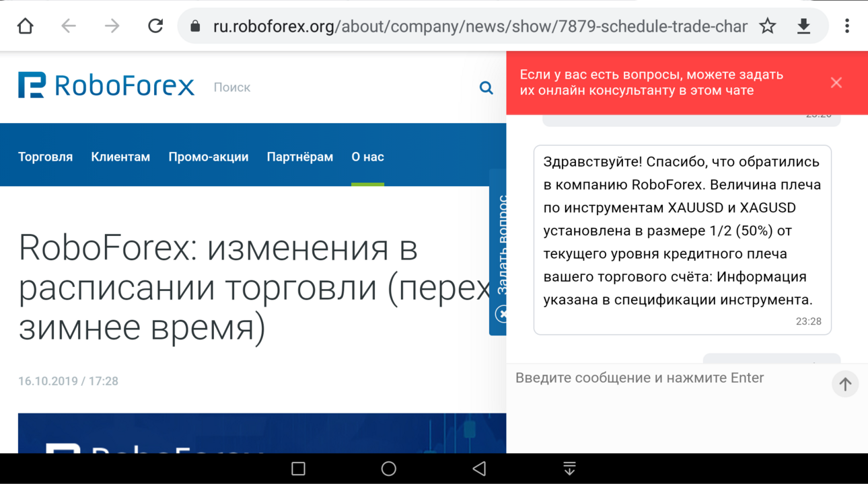Click the RoboForex article banner image
The width and height of the screenshot is (868, 484).
coord(262,433)
